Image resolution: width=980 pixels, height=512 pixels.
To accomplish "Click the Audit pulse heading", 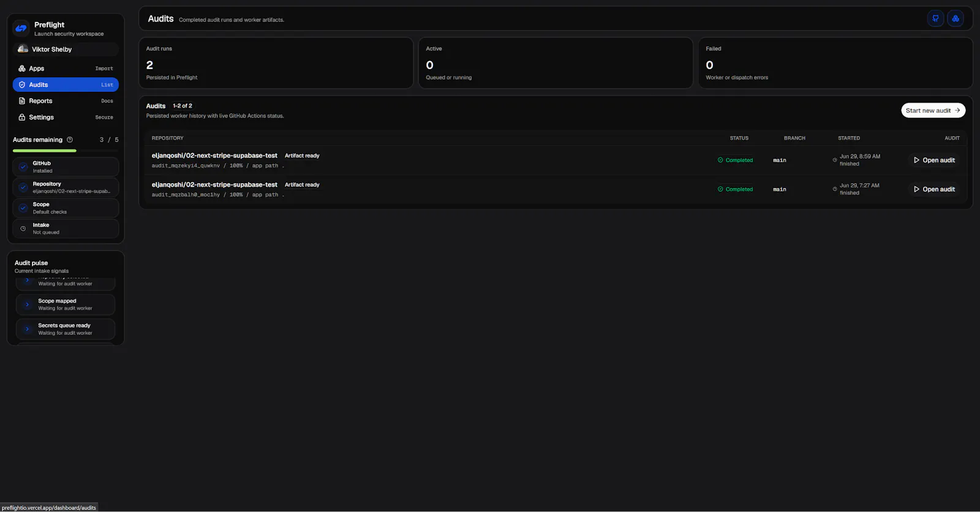I will (x=31, y=263).
